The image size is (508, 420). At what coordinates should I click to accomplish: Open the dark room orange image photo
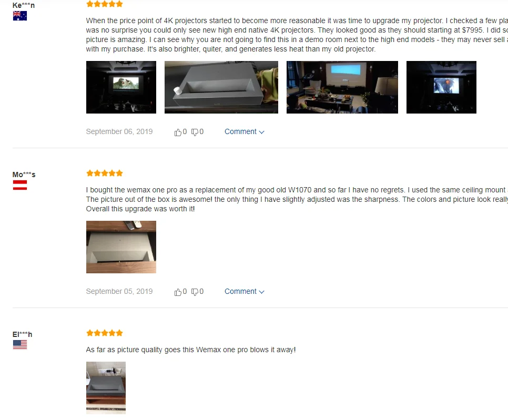(x=441, y=87)
